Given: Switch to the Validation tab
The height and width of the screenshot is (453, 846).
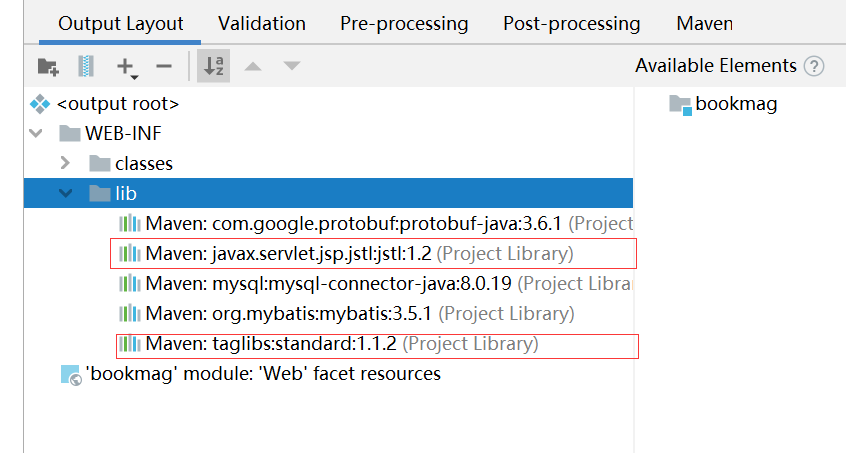Looking at the screenshot, I should pyautogui.click(x=262, y=23).
